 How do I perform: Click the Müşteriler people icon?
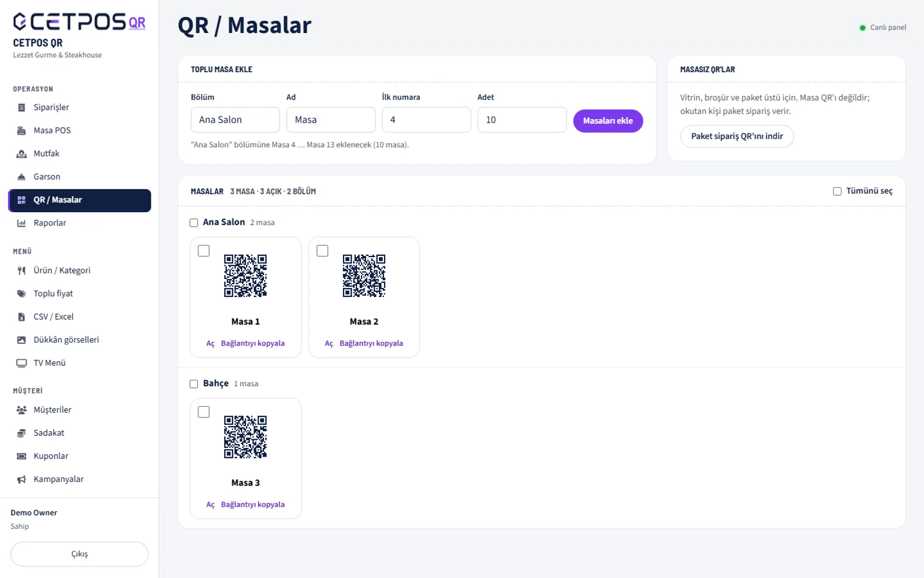(21, 410)
